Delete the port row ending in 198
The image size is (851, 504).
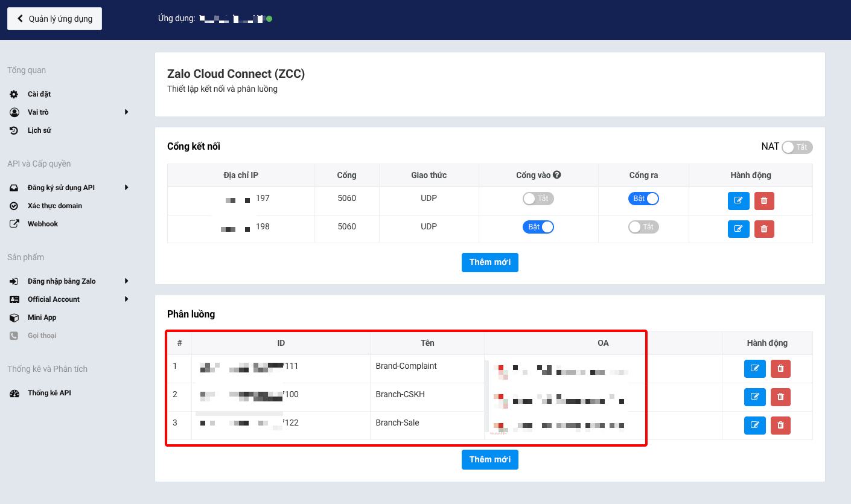coord(764,229)
